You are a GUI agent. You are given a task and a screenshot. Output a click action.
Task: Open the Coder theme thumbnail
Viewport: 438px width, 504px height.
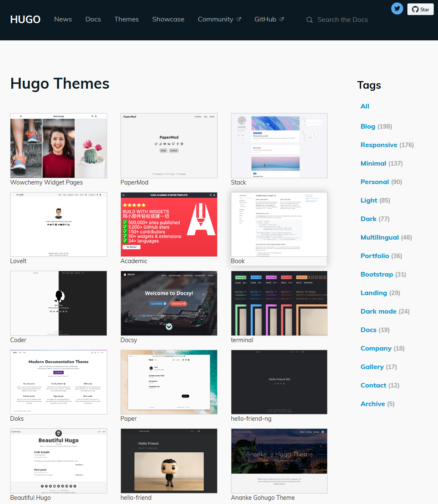58,303
